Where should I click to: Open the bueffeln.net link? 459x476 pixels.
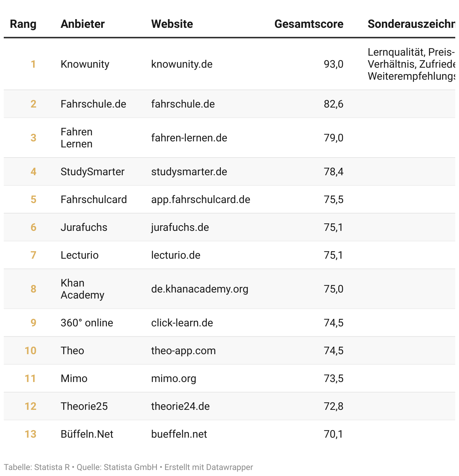point(179,434)
